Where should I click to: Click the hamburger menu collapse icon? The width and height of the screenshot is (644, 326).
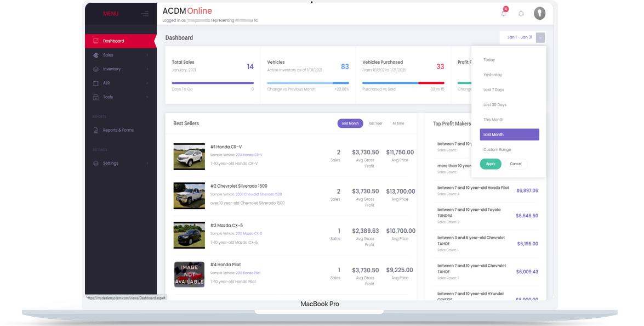pos(145,14)
